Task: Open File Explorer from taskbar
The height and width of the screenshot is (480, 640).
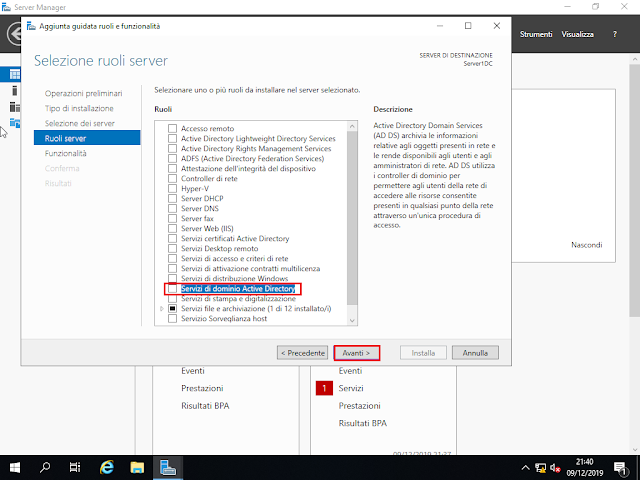Action: (x=137, y=467)
